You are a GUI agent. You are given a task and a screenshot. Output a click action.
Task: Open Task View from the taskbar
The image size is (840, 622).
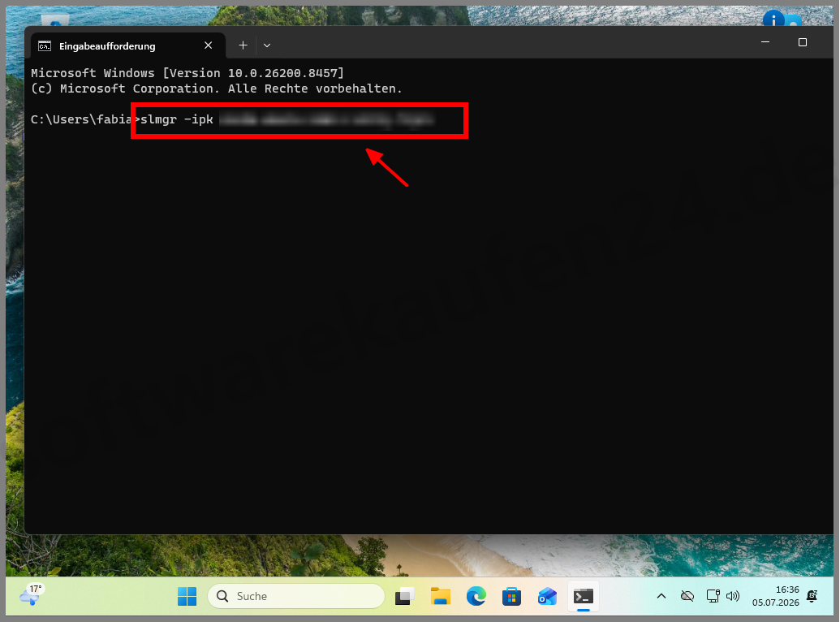pos(405,596)
